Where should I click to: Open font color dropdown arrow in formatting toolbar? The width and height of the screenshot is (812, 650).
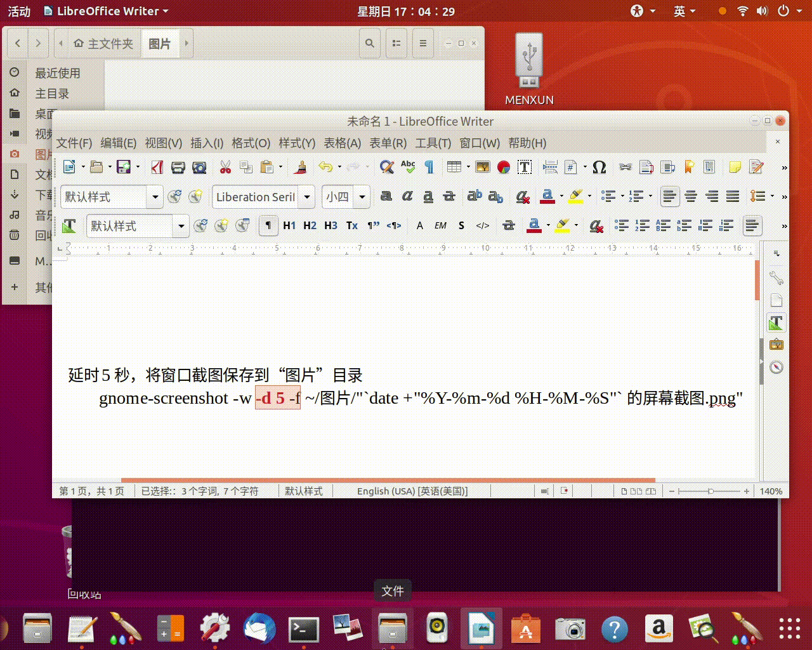point(561,197)
